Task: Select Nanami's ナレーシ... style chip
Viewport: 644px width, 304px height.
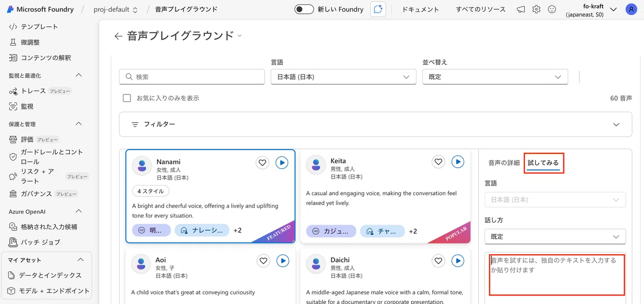Action: 202,230
